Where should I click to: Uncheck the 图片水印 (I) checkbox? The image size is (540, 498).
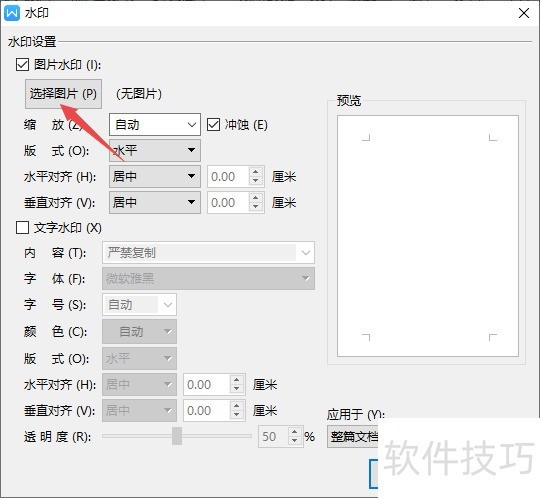click(x=22, y=64)
